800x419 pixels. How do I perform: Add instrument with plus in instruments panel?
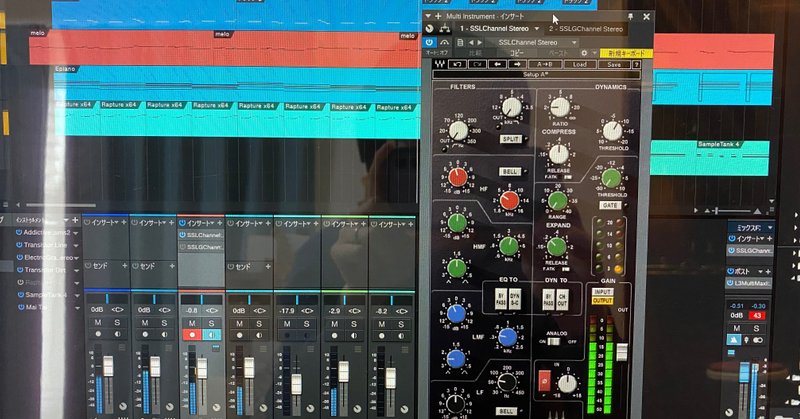click(76, 220)
